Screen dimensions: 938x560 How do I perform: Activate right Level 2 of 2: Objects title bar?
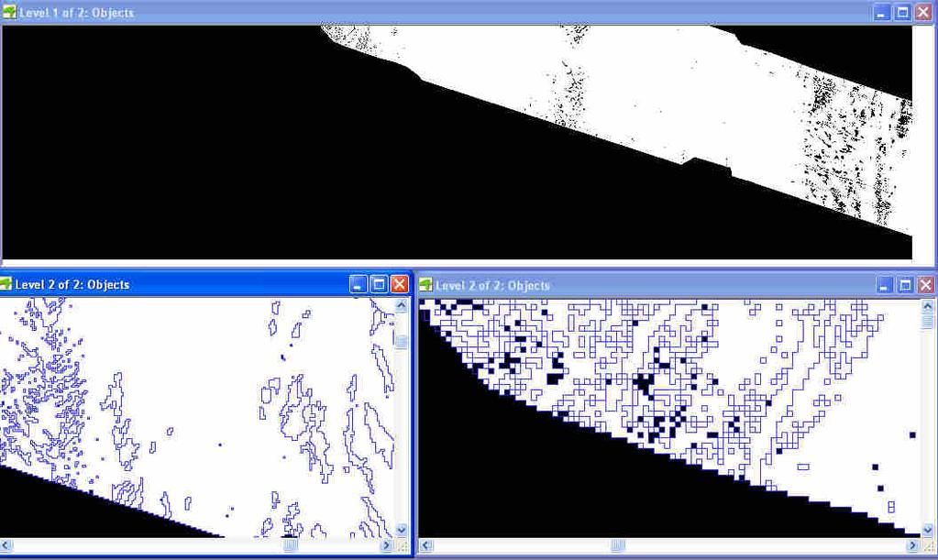[678, 285]
